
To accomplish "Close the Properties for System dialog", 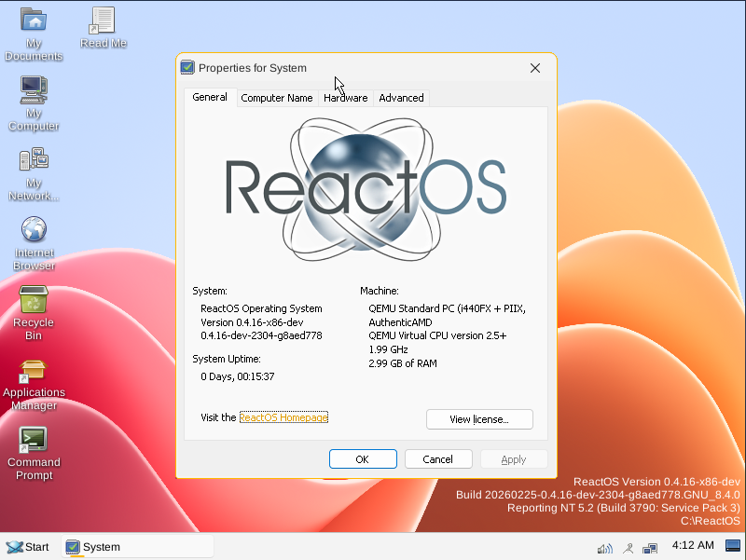I will click(x=535, y=68).
